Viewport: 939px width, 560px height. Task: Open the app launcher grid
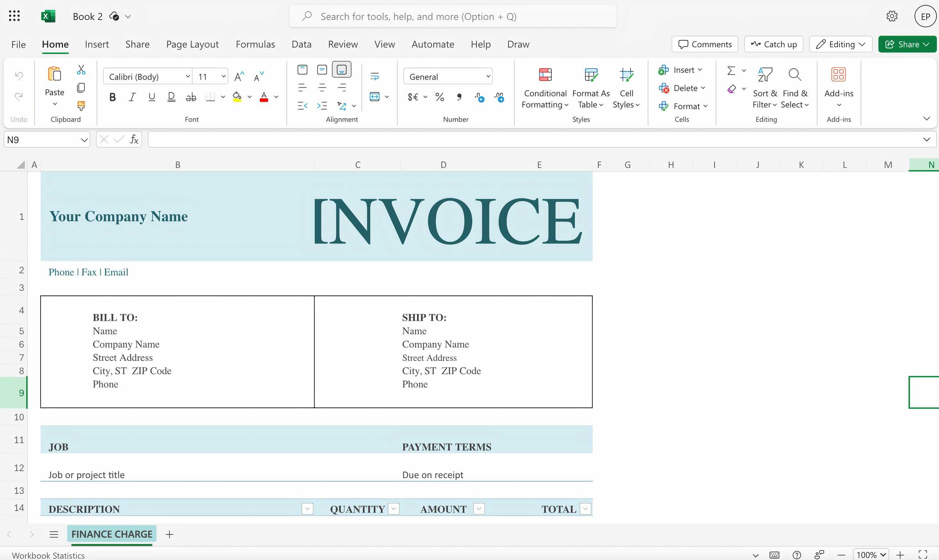pyautogui.click(x=14, y=16)
